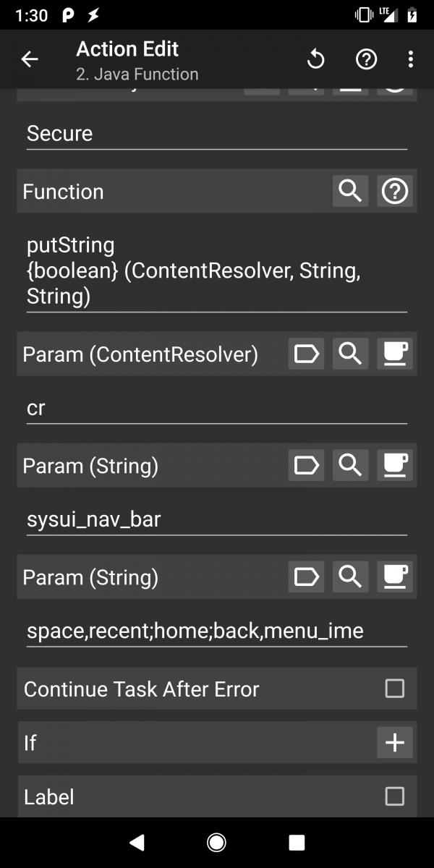This screenshot has height=868, width=434.
Task: Open Function help question mark icon
Action: pos(395,192)
